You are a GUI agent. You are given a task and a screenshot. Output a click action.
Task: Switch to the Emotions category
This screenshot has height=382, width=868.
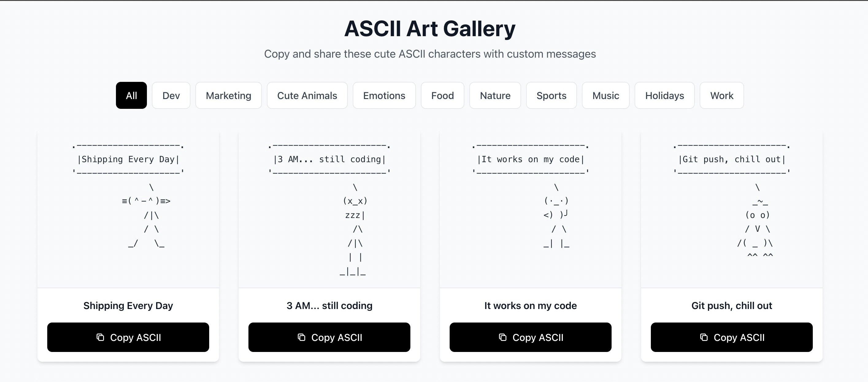[384, 95]
